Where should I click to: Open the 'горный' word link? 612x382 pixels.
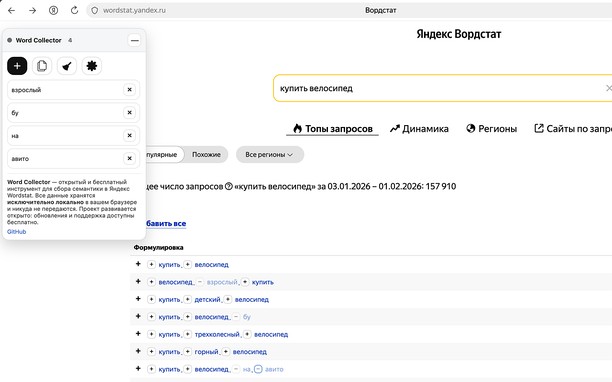click(x=206, y=352)
